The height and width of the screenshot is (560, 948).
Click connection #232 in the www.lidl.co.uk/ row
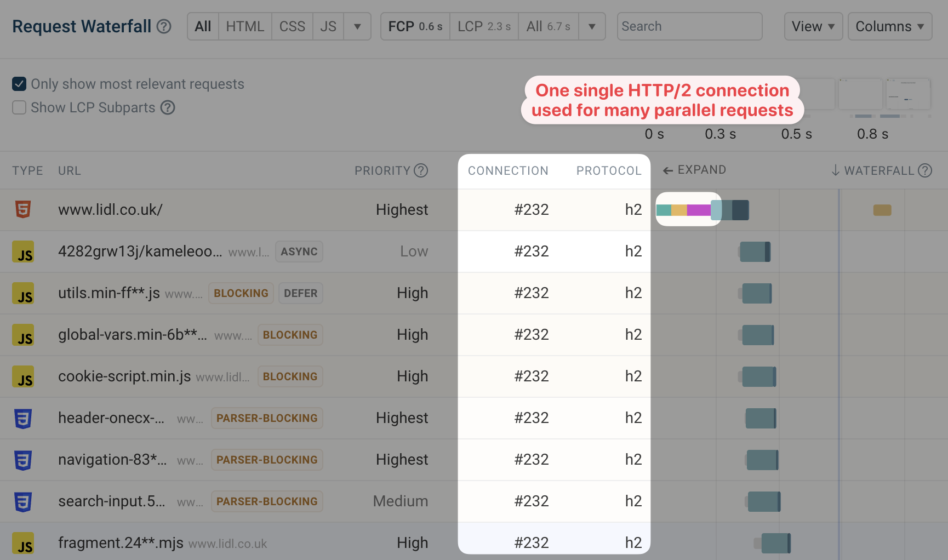point(532,209)
